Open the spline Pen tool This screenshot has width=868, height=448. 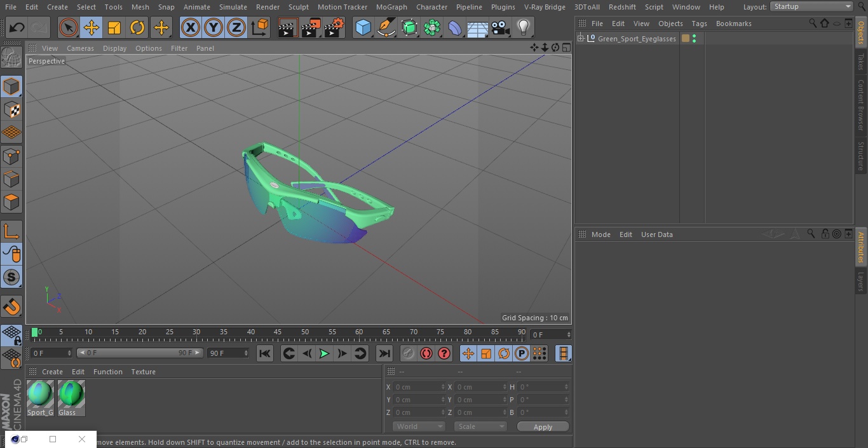click(x=386, y=28)
